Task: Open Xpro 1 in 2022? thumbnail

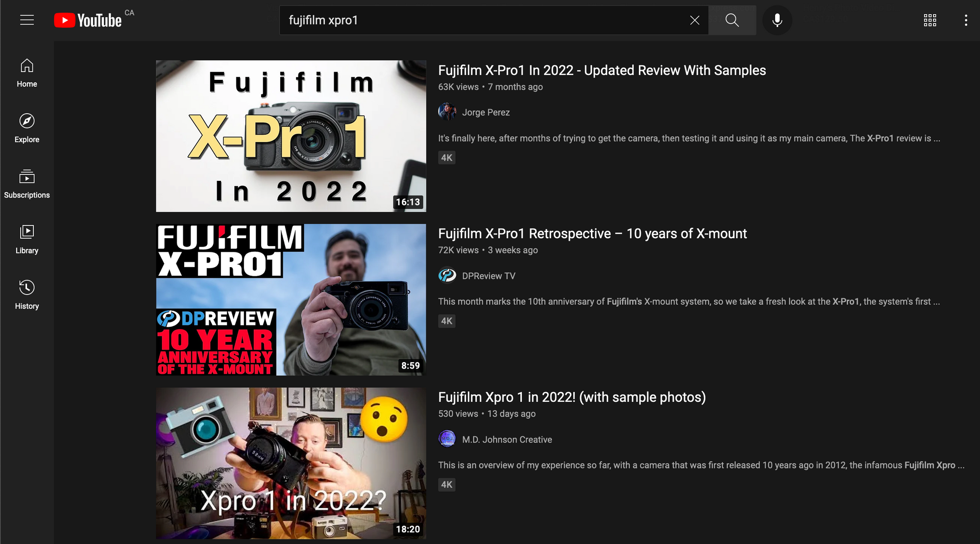Action: 291,464
